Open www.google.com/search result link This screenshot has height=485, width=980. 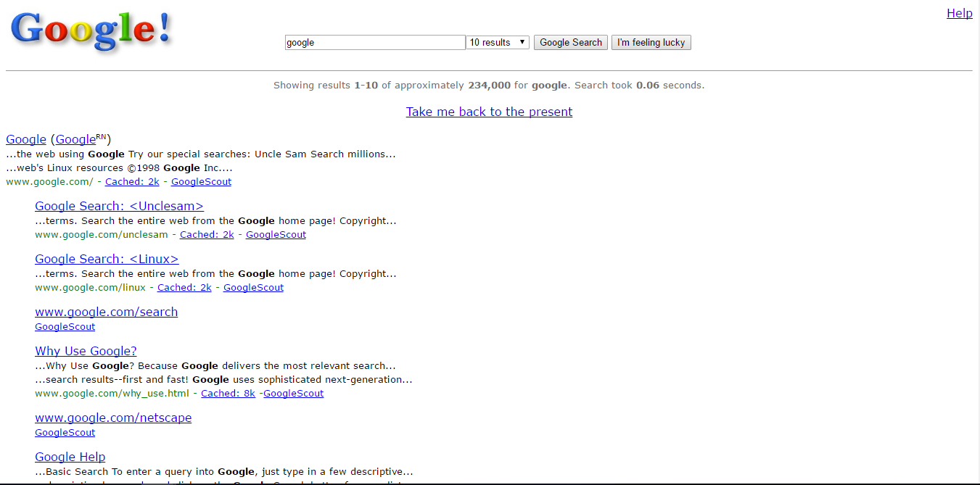click(x=106, y=312)
